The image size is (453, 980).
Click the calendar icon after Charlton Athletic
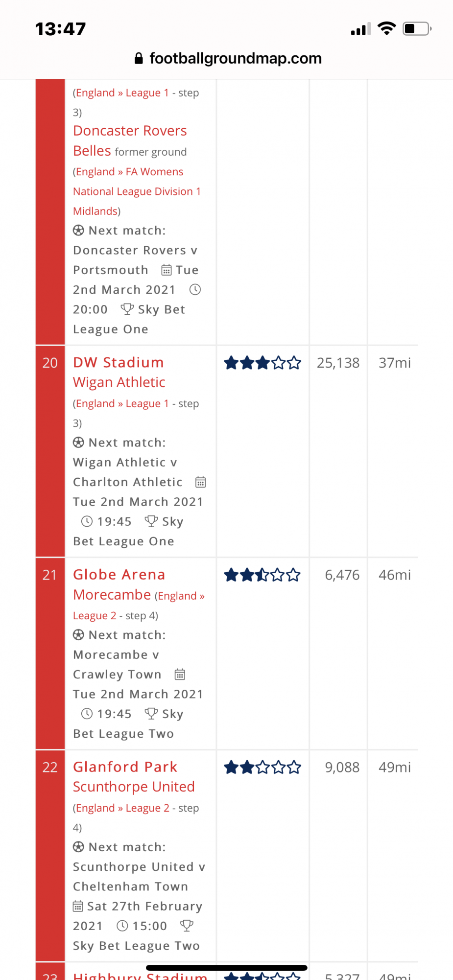(x=201, y=482)
